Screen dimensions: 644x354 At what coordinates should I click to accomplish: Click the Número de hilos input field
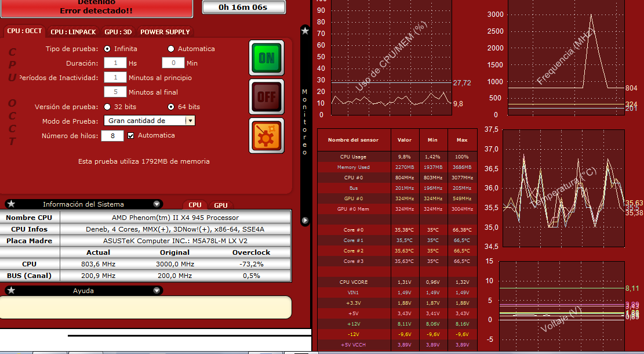pos(112,136)
